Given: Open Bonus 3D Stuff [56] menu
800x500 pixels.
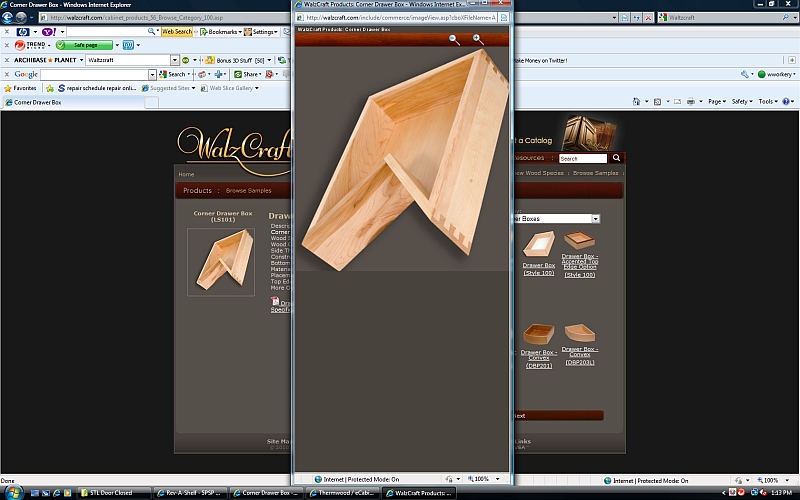Looking at the screenshot, I should (x=239, y=60).
